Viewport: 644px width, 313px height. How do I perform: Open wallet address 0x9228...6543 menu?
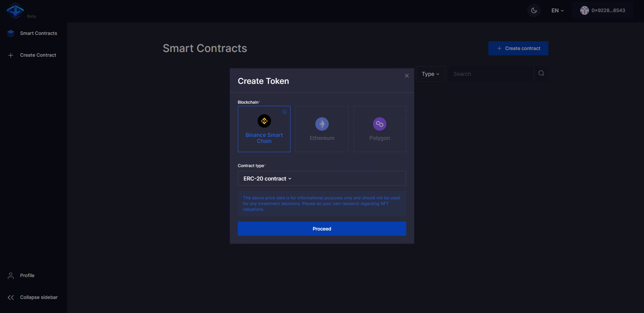[608, 10]
